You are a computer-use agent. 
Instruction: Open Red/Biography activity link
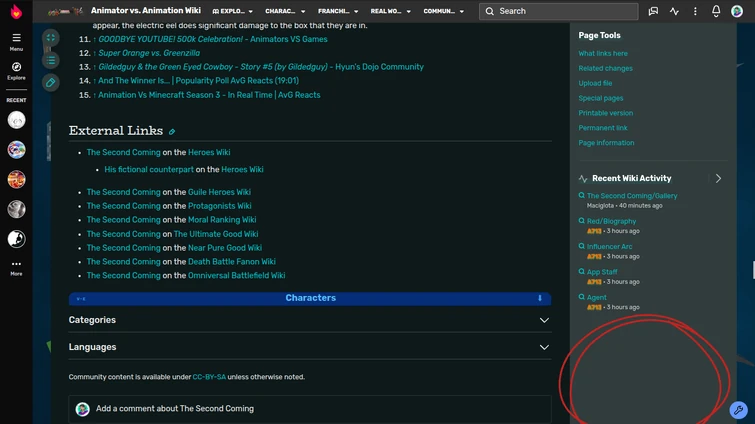[x=611, y=221]
